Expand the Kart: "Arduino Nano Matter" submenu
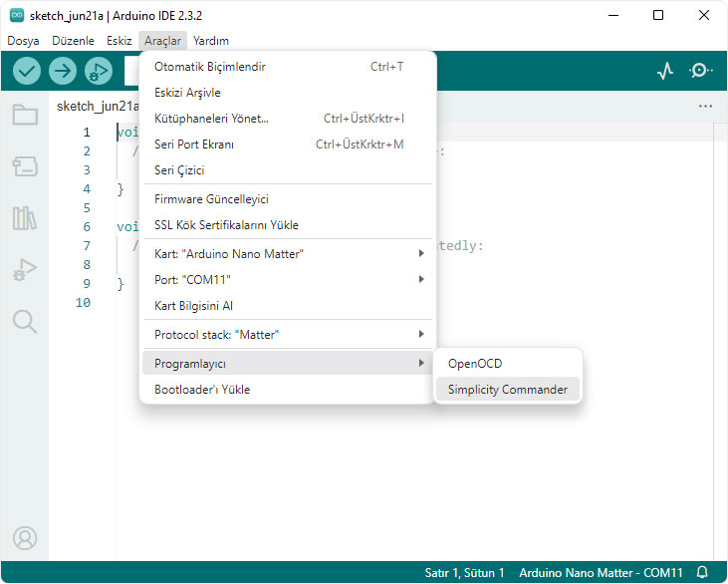Screen dimensions: 728x584 [x=288, y=254]
